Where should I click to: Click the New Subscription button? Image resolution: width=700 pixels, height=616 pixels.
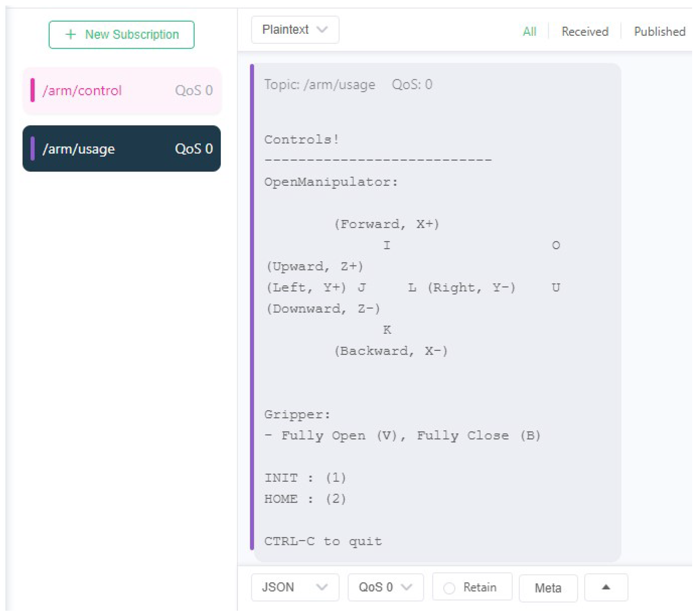122,35
